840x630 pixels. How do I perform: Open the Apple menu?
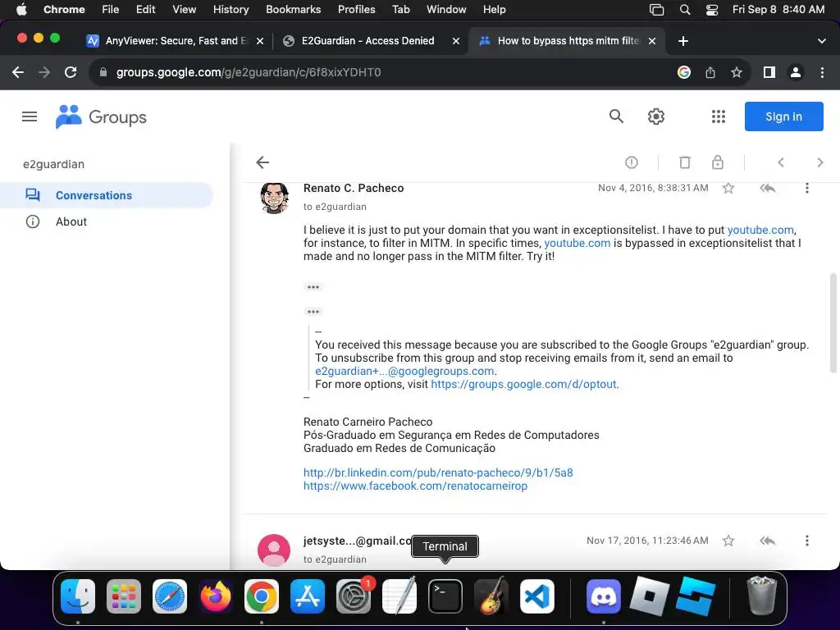pyautogui.click(x=21, y=9)
